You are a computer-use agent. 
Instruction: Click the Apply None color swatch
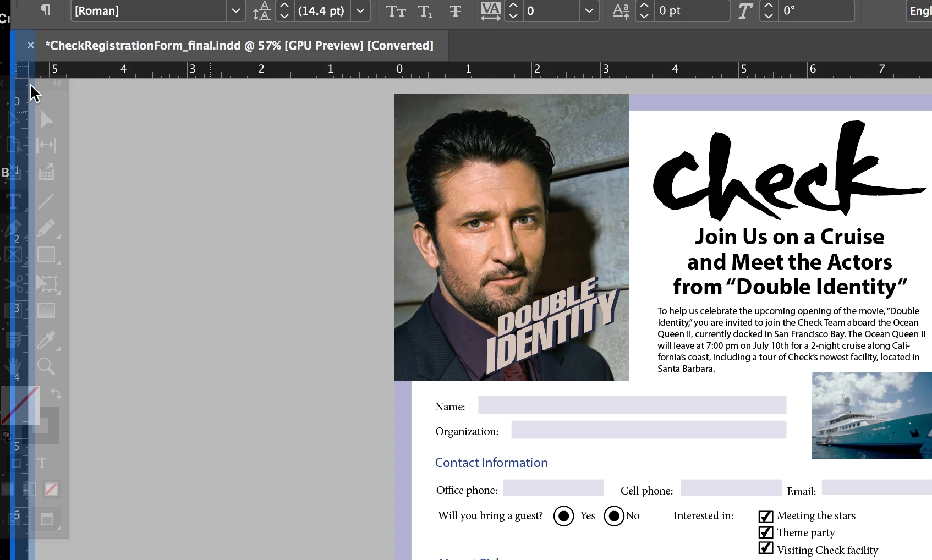click(x=51, y=489)
